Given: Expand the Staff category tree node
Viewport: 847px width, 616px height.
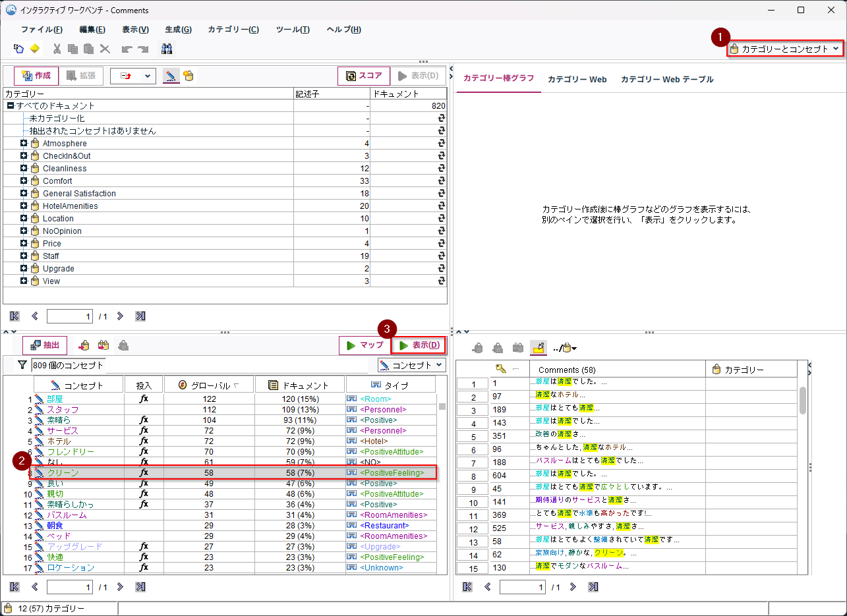Looking at the screenshot, I should 24,256.
